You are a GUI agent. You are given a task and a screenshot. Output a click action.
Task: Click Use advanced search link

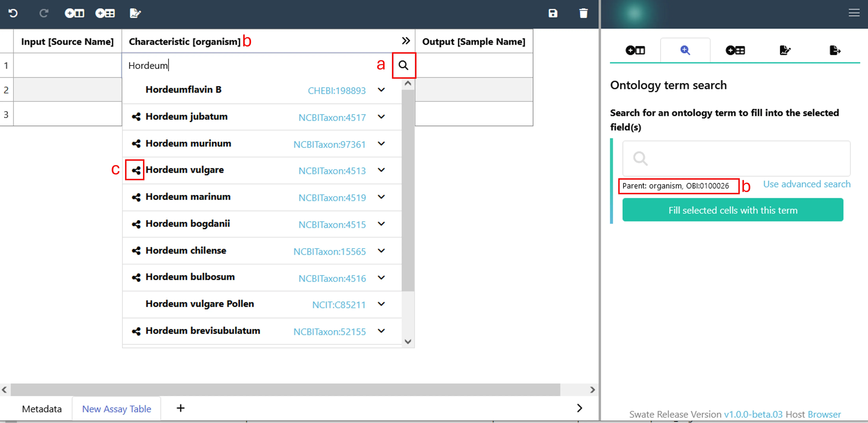pyautogui.click(x=807, y=184)
